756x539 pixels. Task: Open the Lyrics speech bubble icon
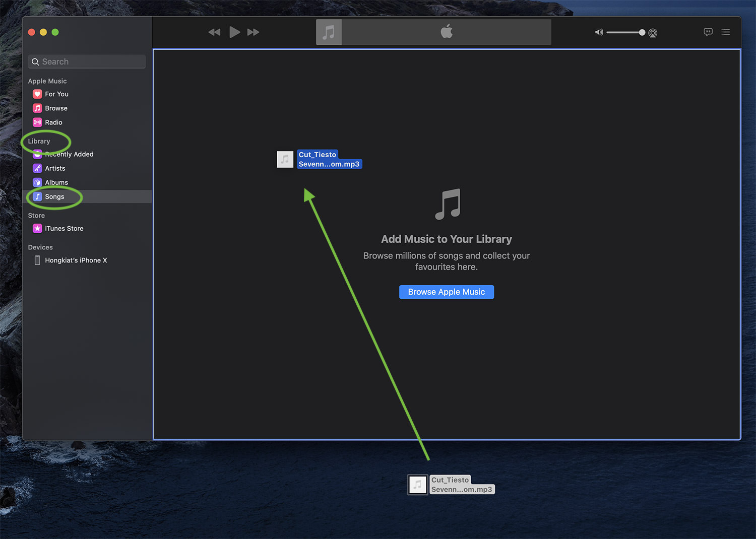(x=708, y=32)
